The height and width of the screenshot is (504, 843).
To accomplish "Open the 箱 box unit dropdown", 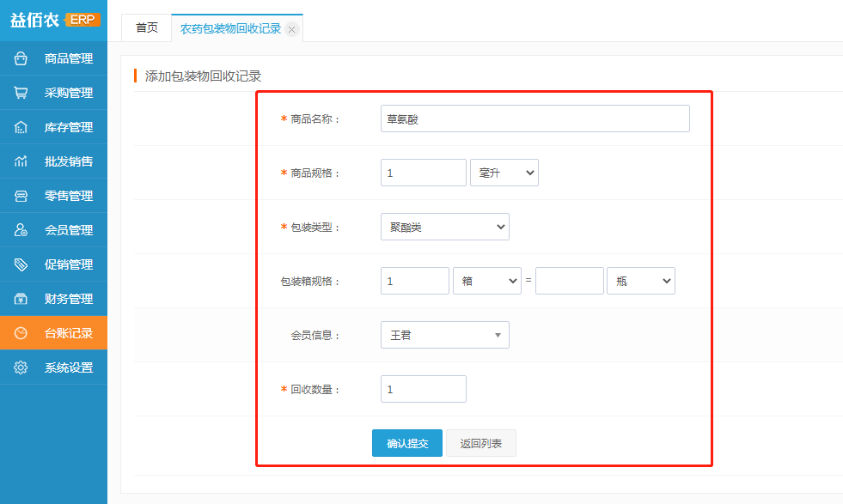I will (x=486, y=281).
